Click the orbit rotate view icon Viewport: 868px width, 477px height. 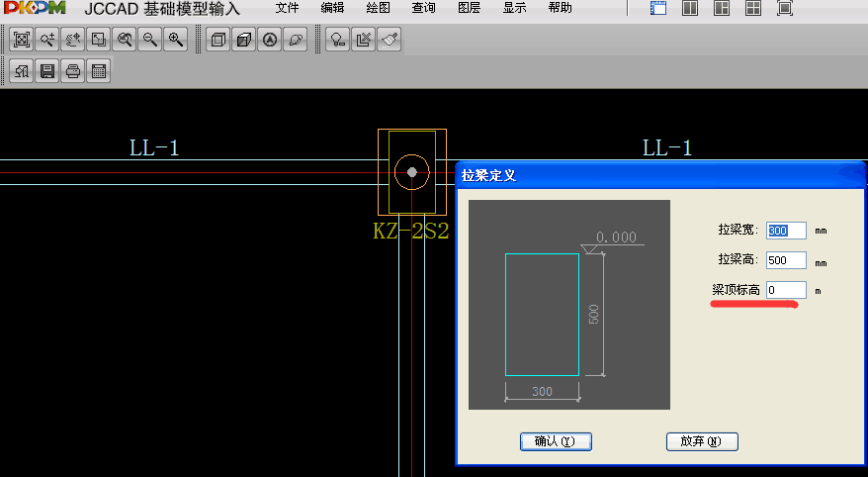(x=296, y=40)
